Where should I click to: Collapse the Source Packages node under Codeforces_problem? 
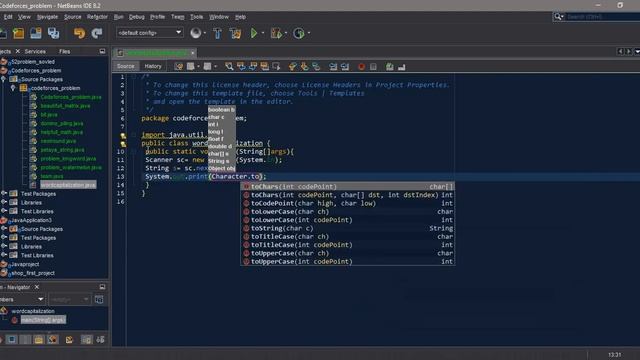point(4,79)
